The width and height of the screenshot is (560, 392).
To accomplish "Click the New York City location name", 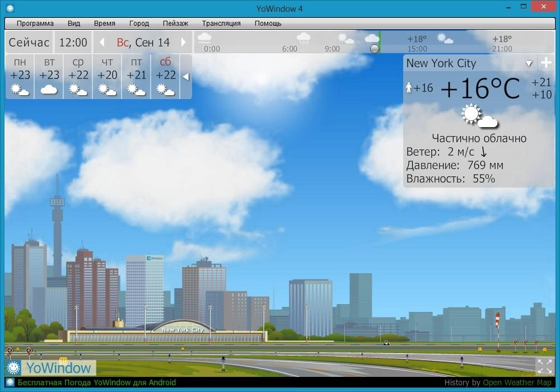I will 441,63.
